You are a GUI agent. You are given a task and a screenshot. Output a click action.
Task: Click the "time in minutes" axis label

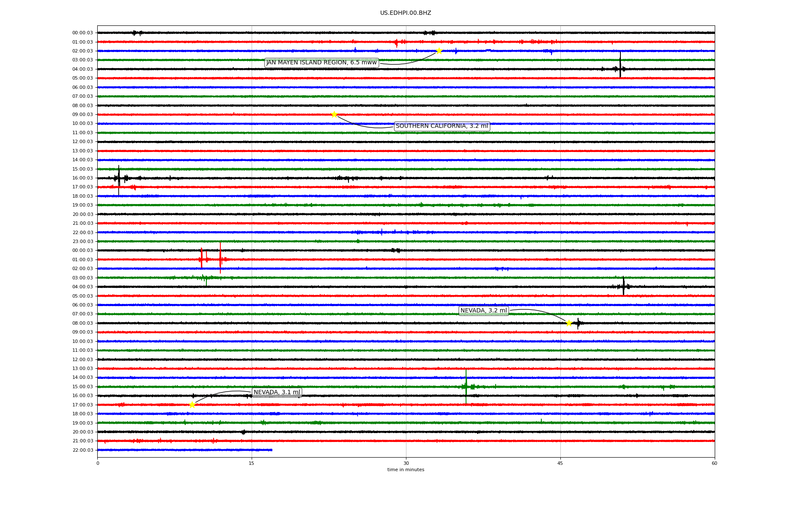tap(406, 469)
